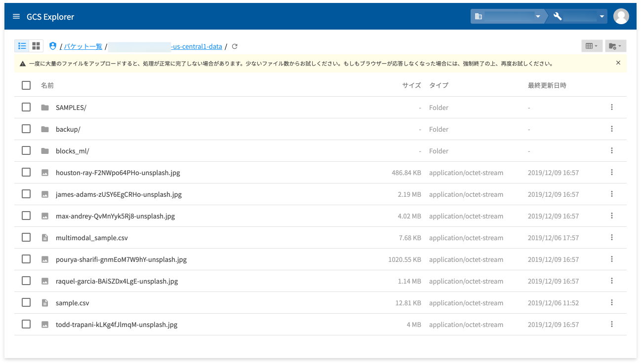Open sample.csv file name
The width and height of the screenshot is (641, 364).
pyautogui.click(x=73, y=303)
